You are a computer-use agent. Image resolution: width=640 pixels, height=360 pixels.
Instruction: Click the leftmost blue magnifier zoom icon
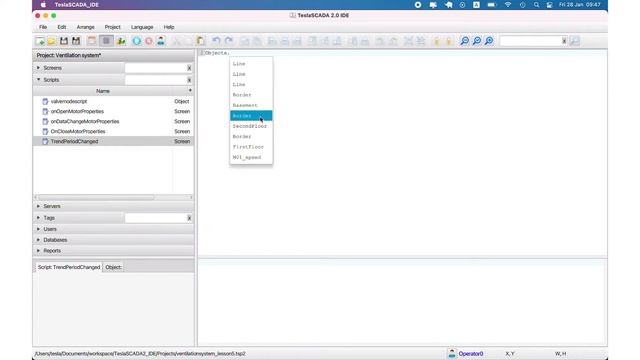[464, 41]
